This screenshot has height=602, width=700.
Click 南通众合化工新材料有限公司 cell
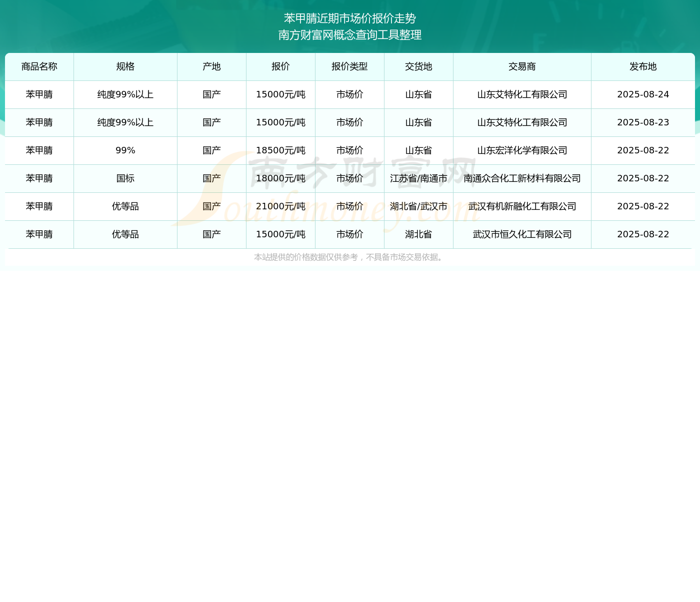(x=522, y=178)
